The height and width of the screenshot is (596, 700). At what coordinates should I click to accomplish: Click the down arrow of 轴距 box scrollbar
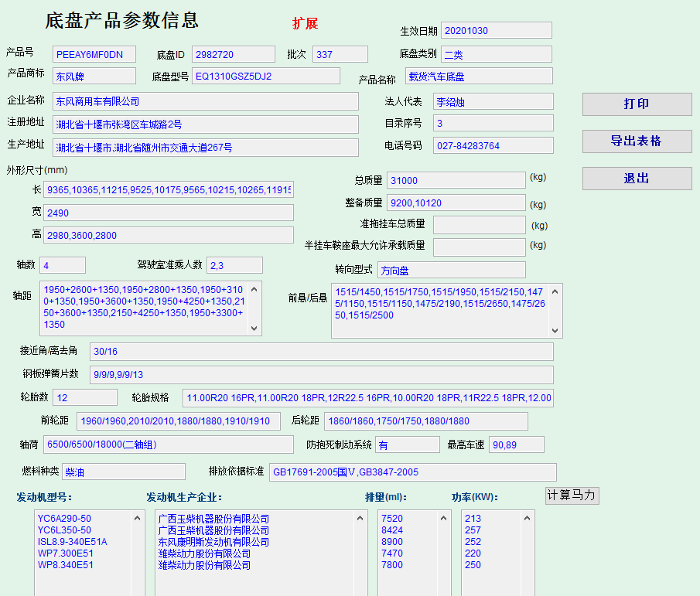pos(254,329)
